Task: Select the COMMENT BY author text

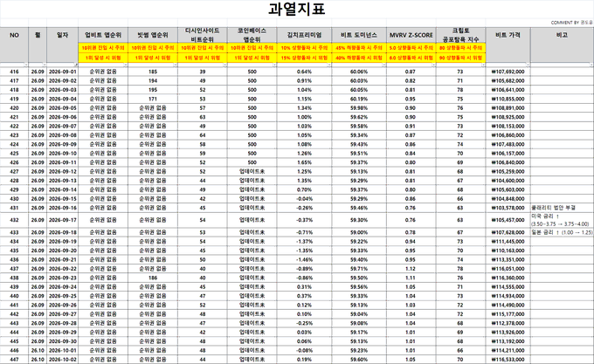Action: [571, 23]
